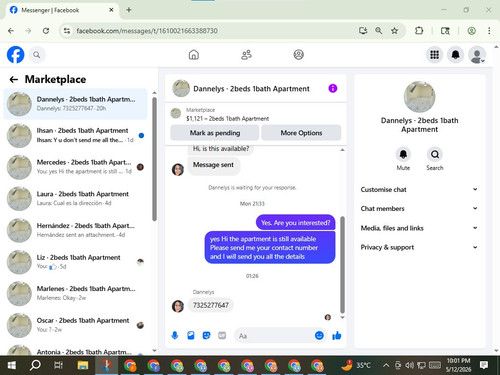Screen dimensions: 500x375
Task: Select the Dannelys conversation in the list
Action: point(75,104)
